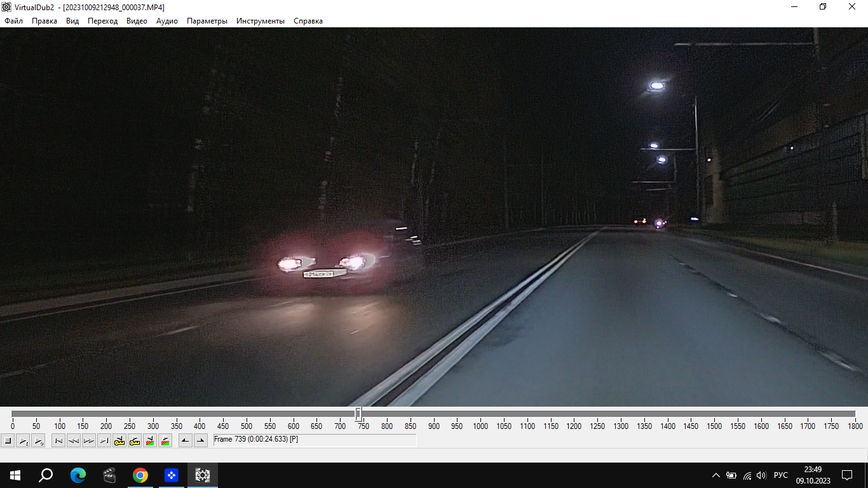Expand the Инструменты menu

[x=261, y=21]
